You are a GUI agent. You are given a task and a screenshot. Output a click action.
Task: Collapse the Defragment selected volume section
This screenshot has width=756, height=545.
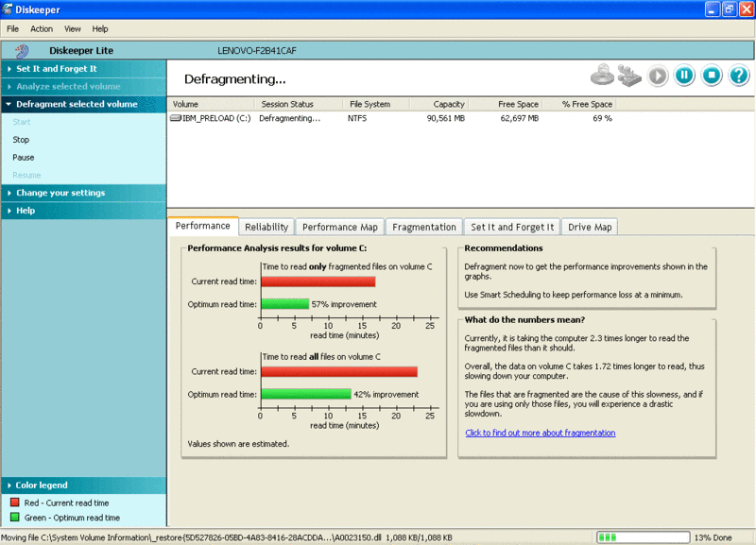[x=84, y=104]
